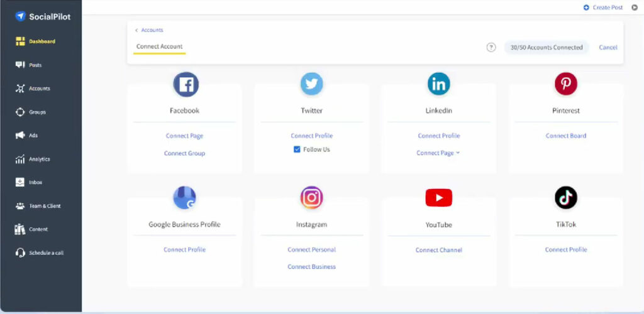Click the Content library icon
644x314 pixels.
(20, 230)
